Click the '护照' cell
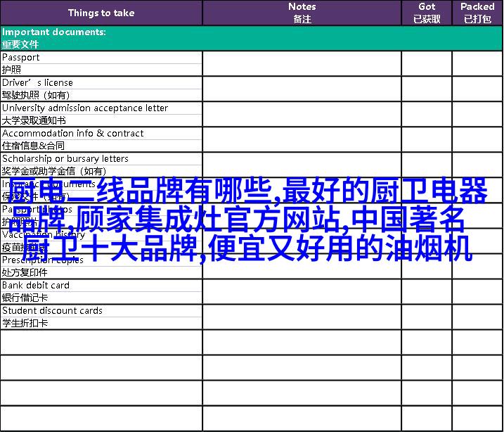This screenshot has width=504, height=432. pyautogui.click(x=101, y=70)
